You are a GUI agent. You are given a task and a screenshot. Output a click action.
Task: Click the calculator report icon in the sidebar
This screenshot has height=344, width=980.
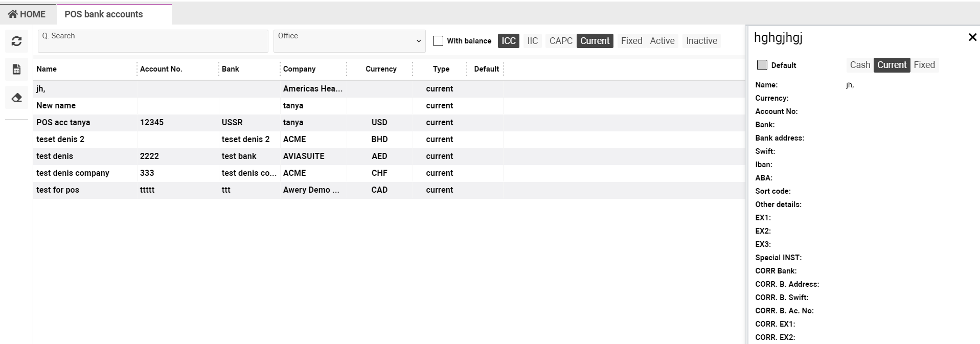[16, 70]
